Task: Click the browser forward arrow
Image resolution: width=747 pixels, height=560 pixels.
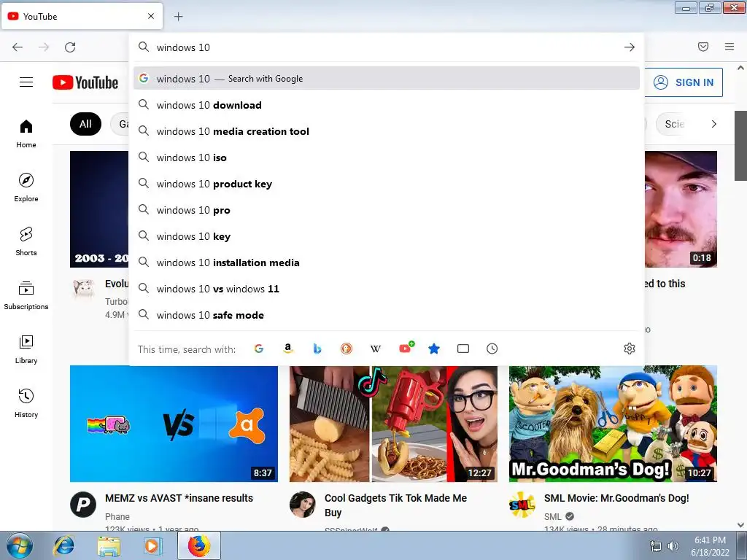Action: click(44, 47)
